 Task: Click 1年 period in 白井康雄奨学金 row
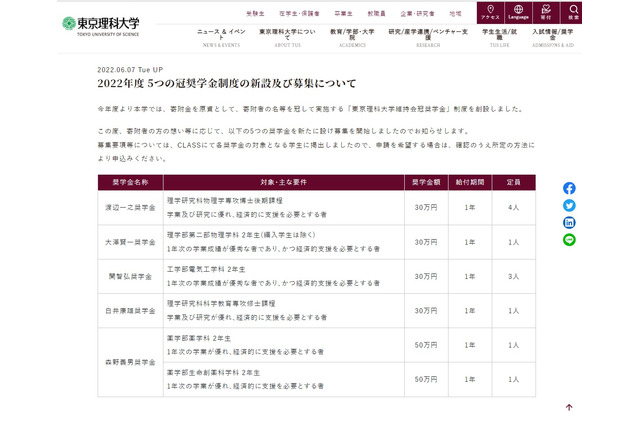click(470, 311)
